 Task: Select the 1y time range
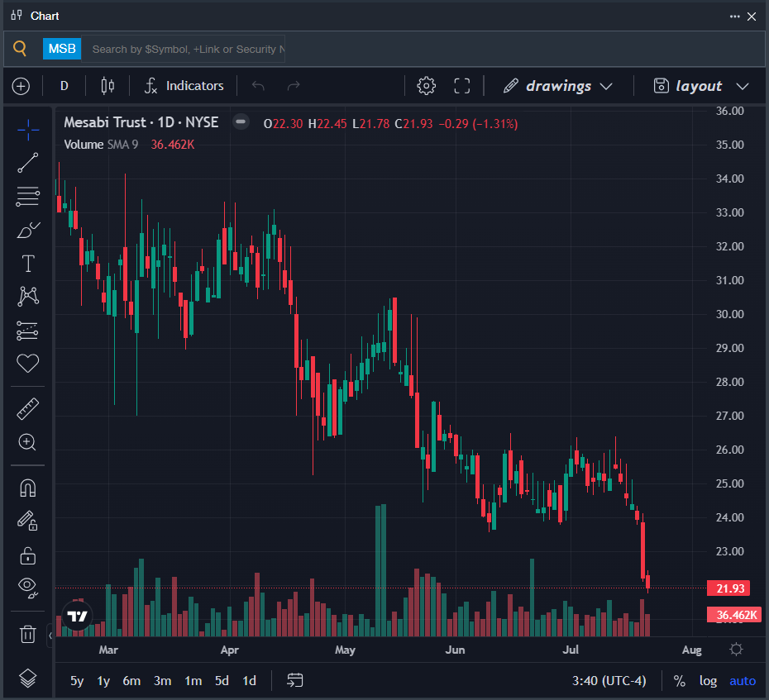pos(103,680)
